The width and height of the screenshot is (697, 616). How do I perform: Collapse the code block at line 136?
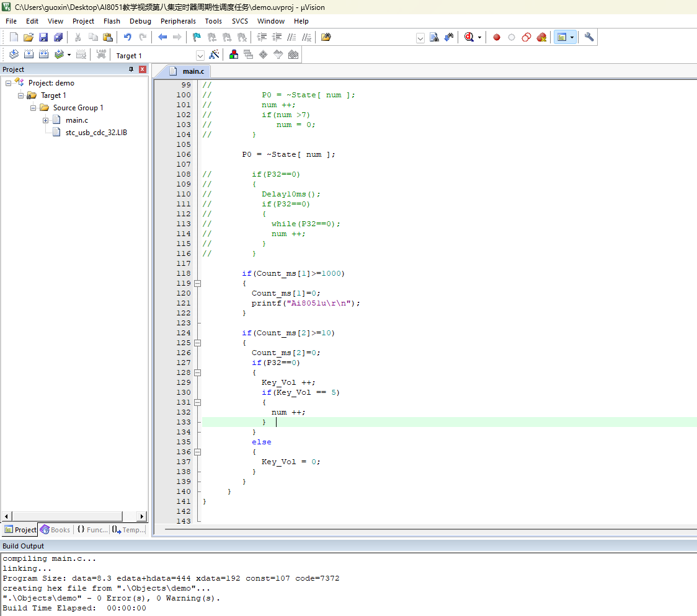coord(197,452)
